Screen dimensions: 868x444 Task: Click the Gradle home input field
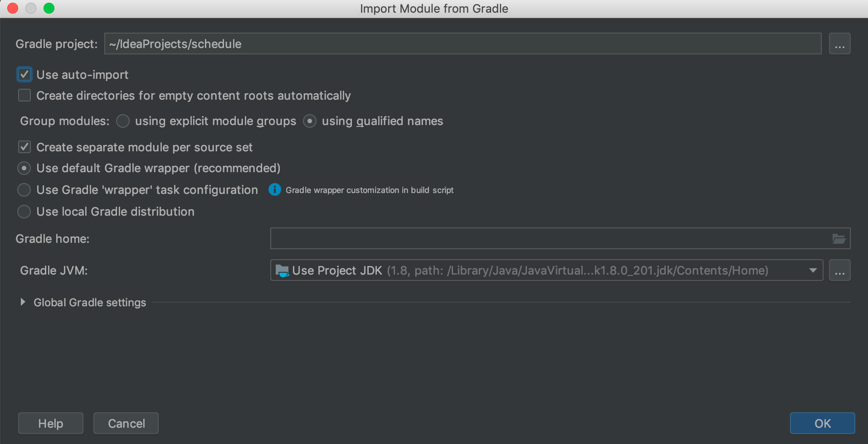point(560,239)
